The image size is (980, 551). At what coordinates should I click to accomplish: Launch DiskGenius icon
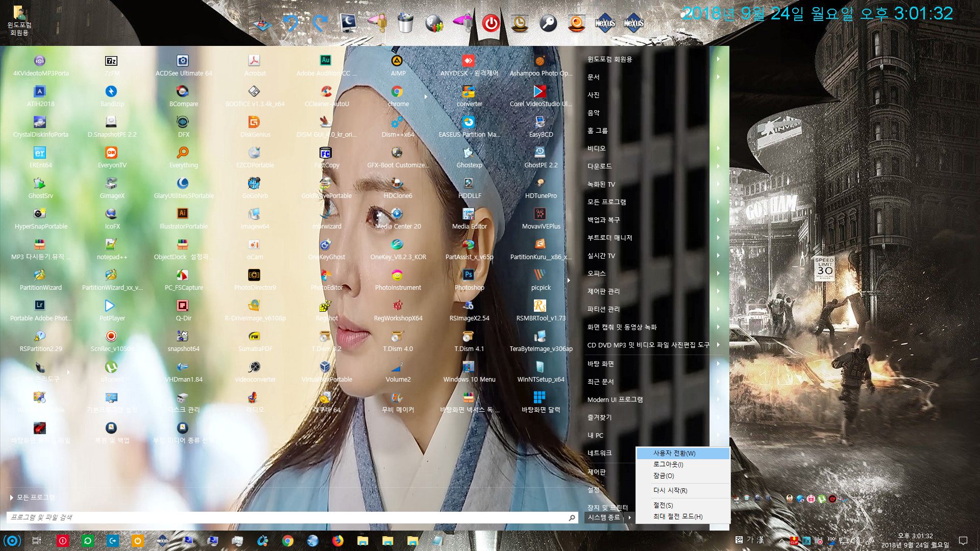click(x=254, y=123)
